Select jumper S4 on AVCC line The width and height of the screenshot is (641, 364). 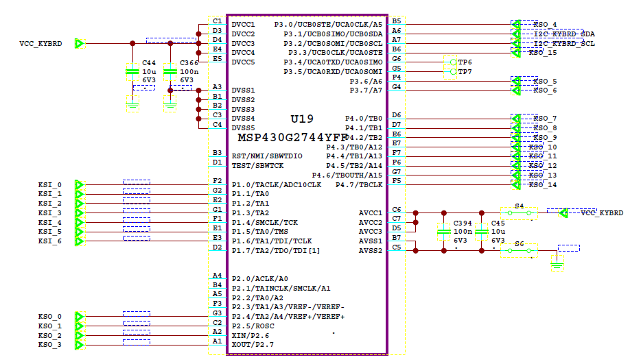click(519, 213)
